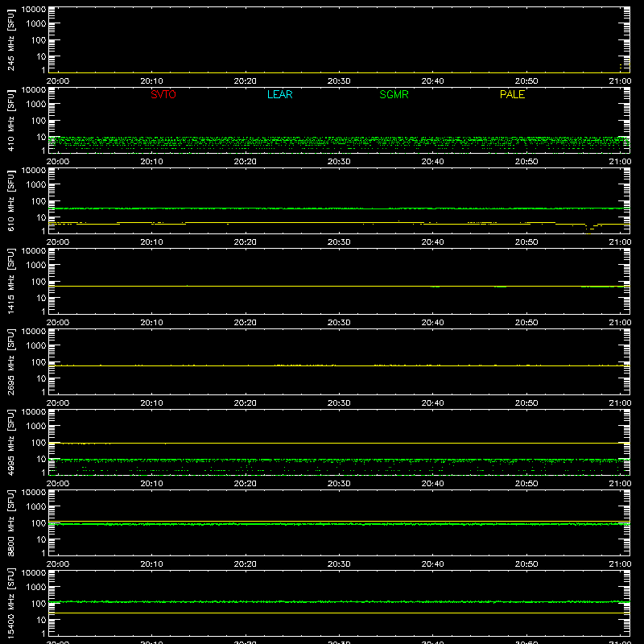Select the 245 MHz [SFU] axis title

pos(10,40)
